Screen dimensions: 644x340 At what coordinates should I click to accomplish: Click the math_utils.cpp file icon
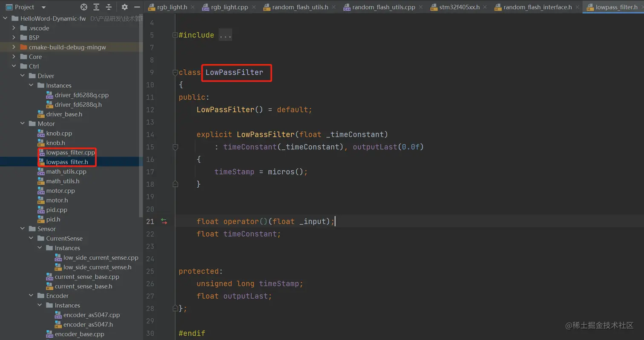pos(41,172)
